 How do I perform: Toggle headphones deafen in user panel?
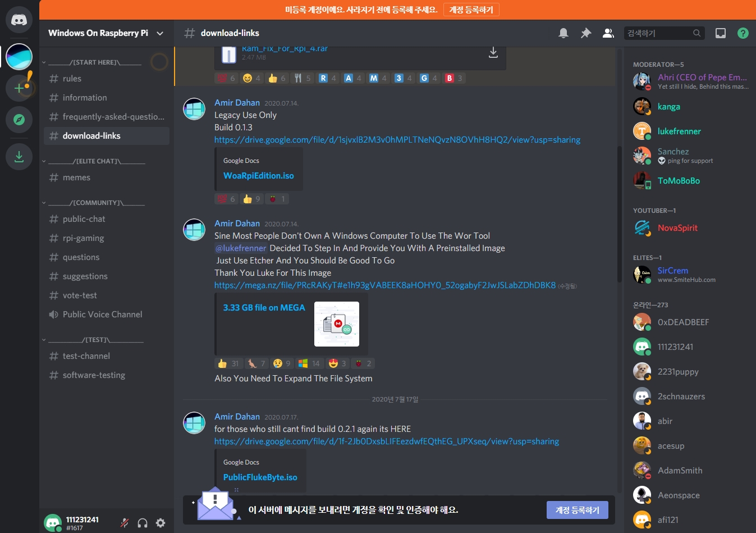tap(143, 523)
